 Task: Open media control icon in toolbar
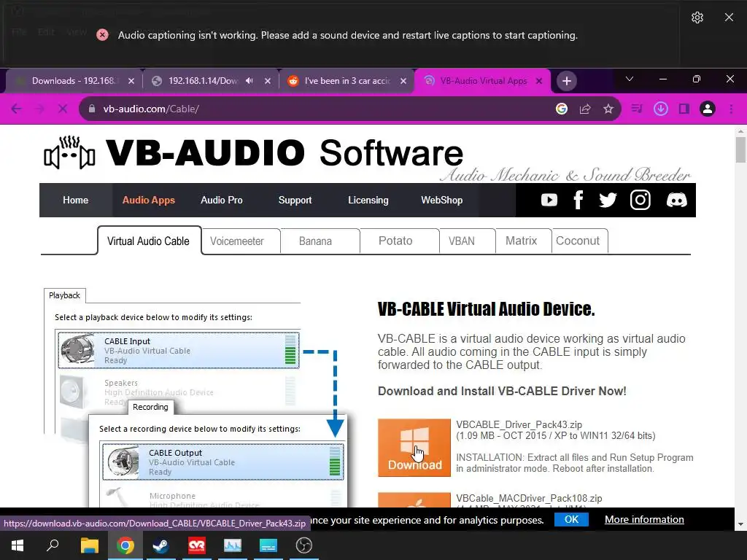[x=636, y=109]
